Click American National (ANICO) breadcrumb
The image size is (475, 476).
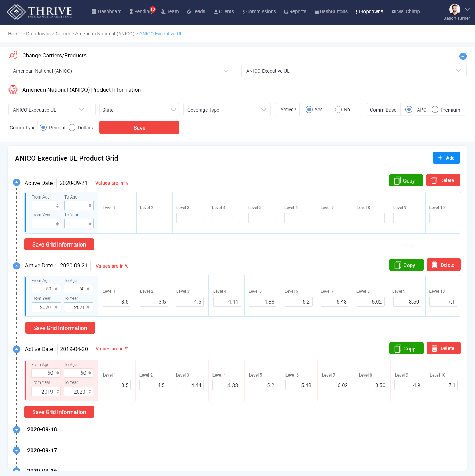click(x=105, y=34)
